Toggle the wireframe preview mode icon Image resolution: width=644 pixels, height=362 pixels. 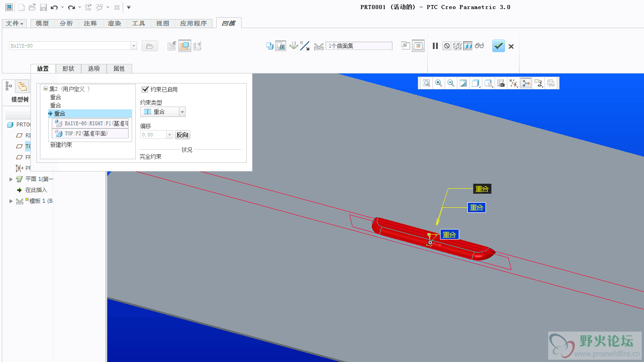pos(457,46)
